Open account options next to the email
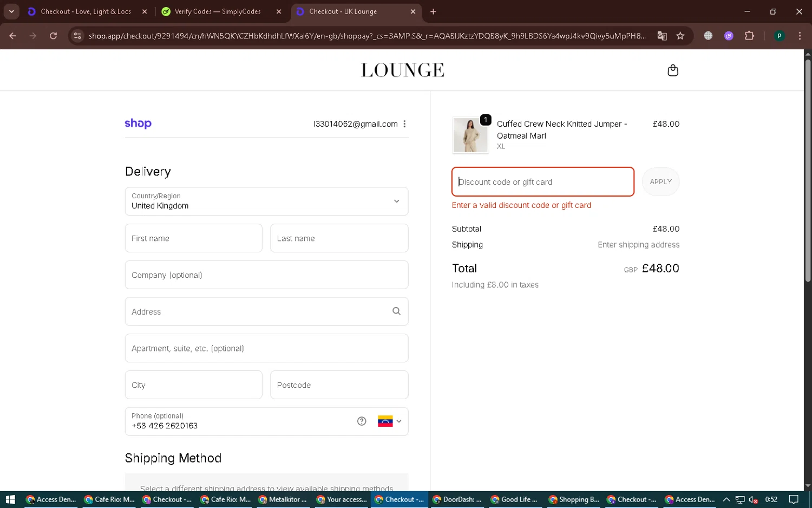The height and width of the screenshot is (508, 812). (404, 124)
